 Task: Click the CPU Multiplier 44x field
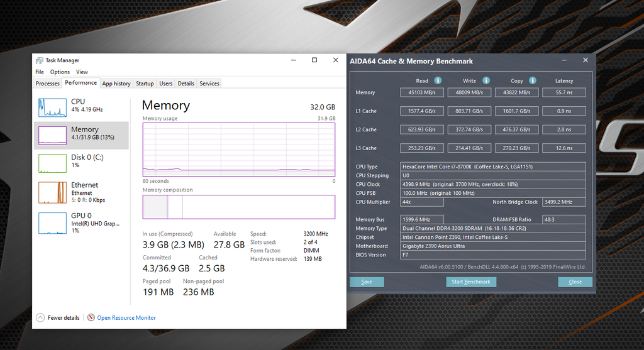coord(422,202)
